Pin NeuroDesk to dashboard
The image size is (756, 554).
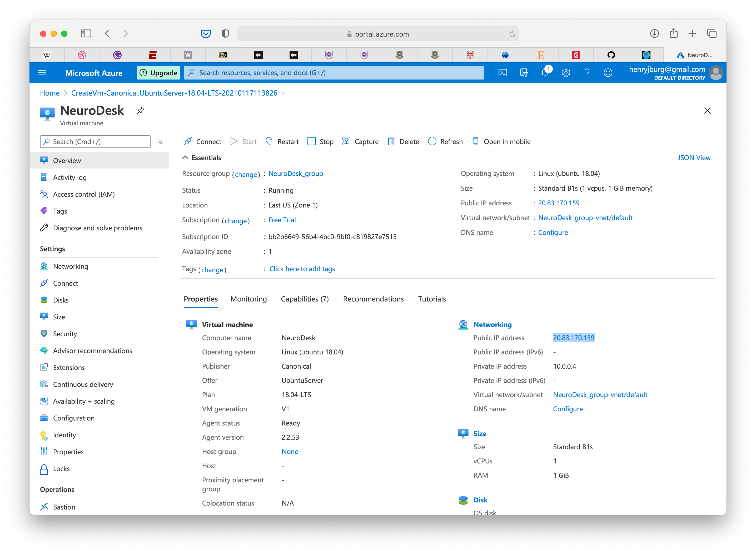point(141,111)
